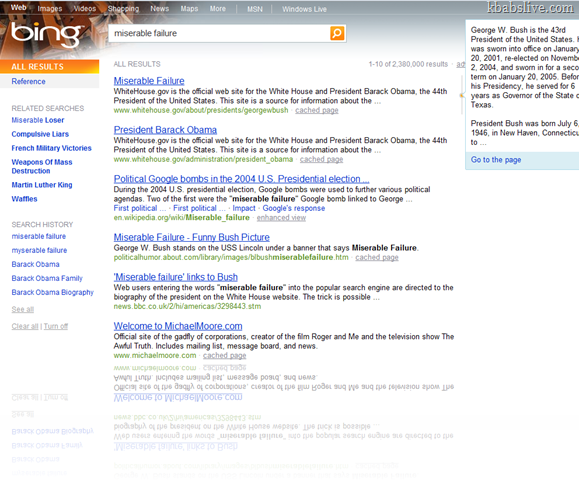Image resolution: width=579 pixels, height=482 pixels.
Task: Click the orange search magnifier button
Action: point(337,33)
